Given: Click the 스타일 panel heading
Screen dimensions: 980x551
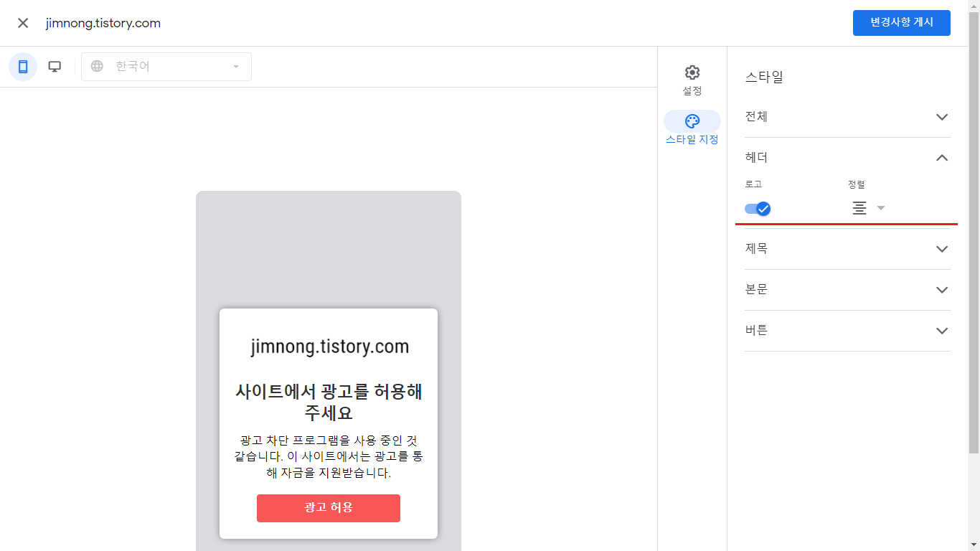Looking at the screenshot, I should pyautogui.click(x=764, y=77).
